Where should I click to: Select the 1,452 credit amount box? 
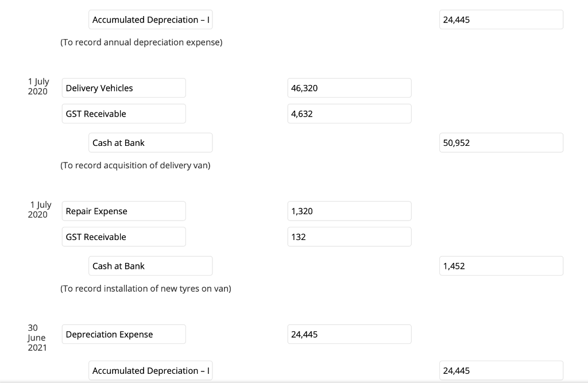[501, 266]
